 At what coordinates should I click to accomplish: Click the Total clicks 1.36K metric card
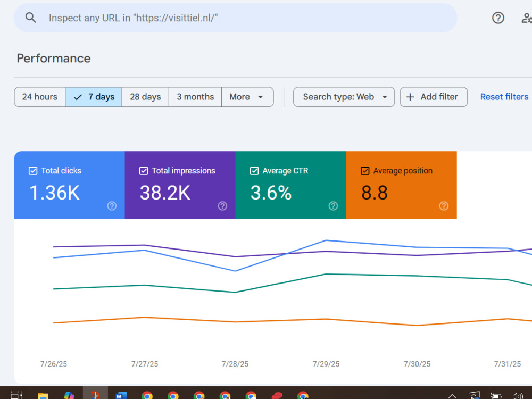(69, 185)
